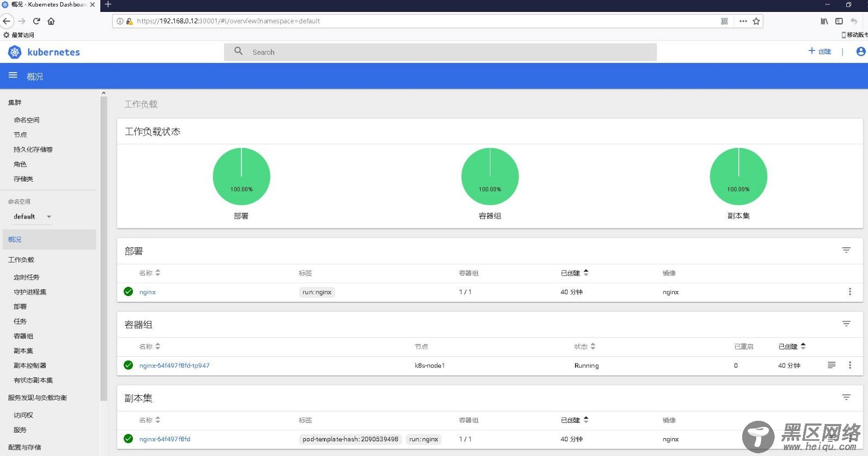Sort pods table by 已创建 column

coord(792,346)
